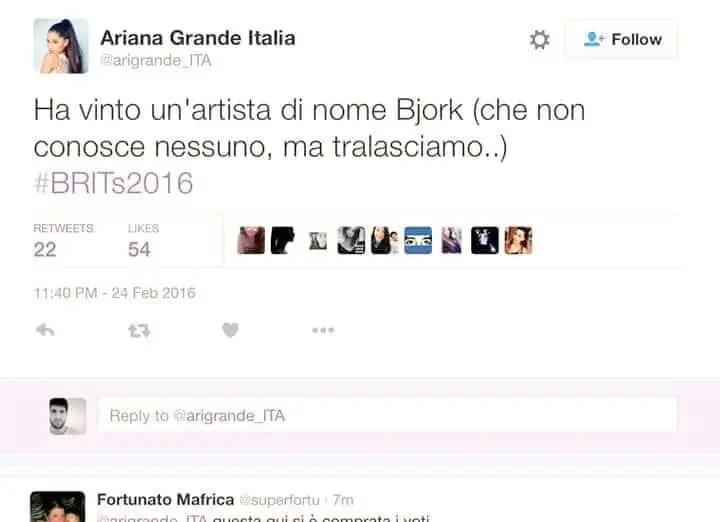Like the tweet with the heart icon

pos(231,330)
